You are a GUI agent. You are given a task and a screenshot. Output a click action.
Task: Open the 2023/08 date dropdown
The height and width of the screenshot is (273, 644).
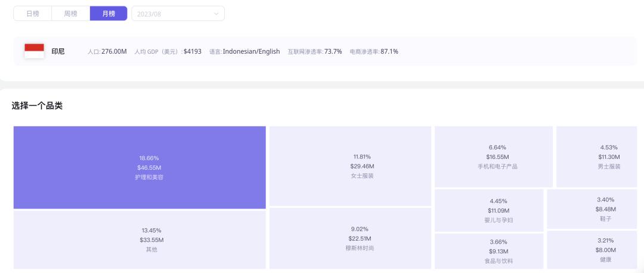178,14
